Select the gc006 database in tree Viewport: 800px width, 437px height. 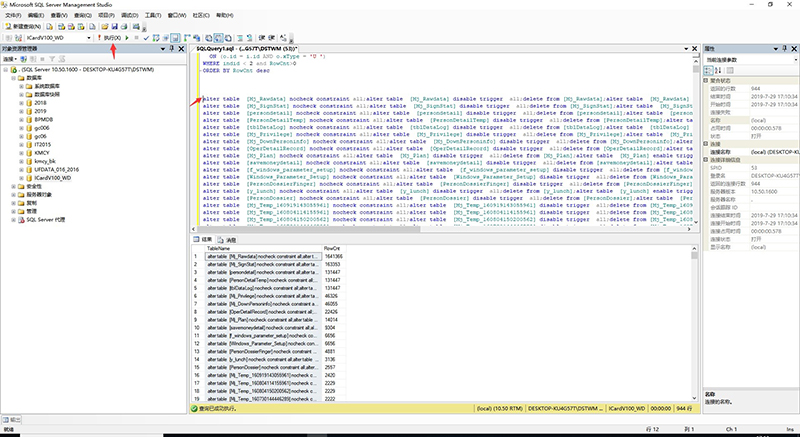pos(42,128)
